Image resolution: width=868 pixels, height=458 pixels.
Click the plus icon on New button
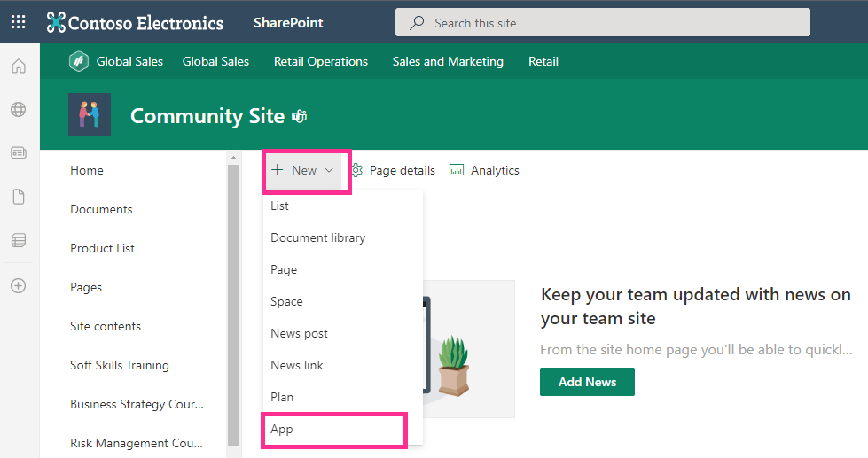point(278,170)
